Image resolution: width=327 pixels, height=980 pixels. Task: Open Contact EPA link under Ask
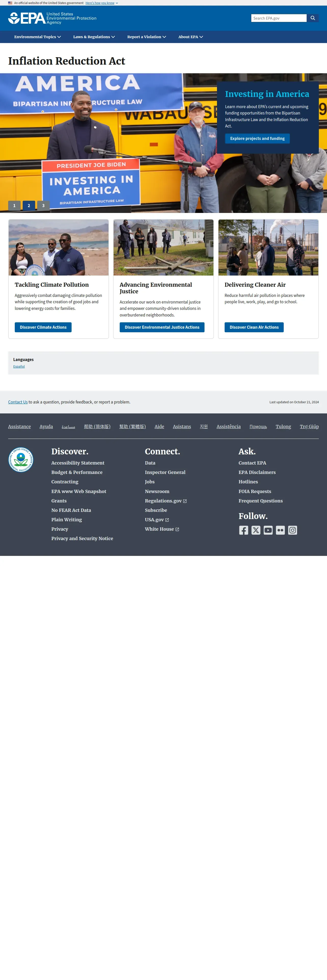coord(252,463)
